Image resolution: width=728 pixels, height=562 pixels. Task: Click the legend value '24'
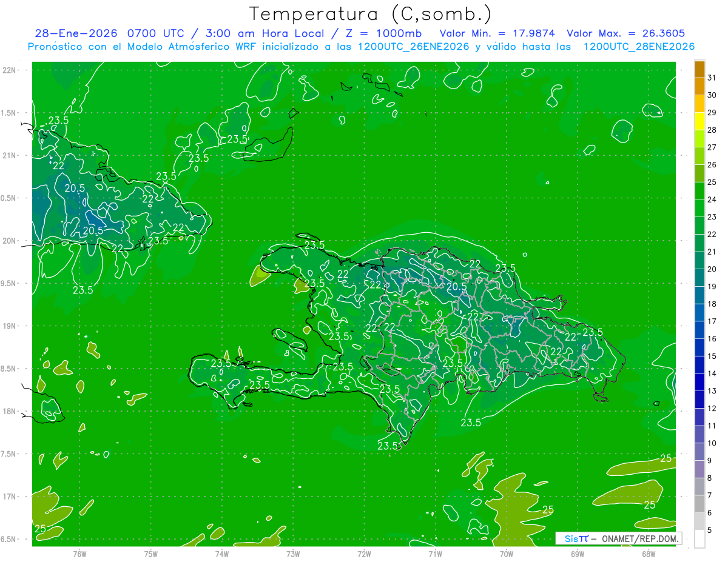pos(712,199)
